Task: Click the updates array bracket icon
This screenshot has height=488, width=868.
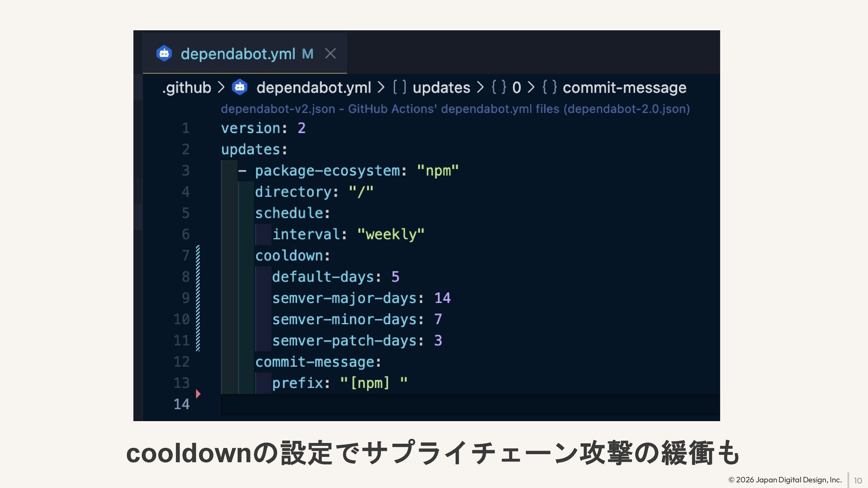Action: [x=400, y=87]
